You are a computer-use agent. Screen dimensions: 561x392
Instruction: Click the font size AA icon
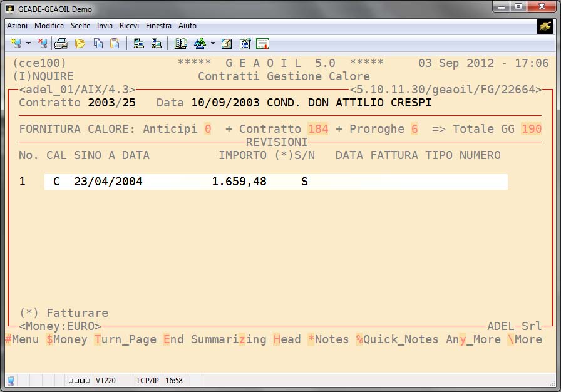pyautogui.click(x=200, y=44)
